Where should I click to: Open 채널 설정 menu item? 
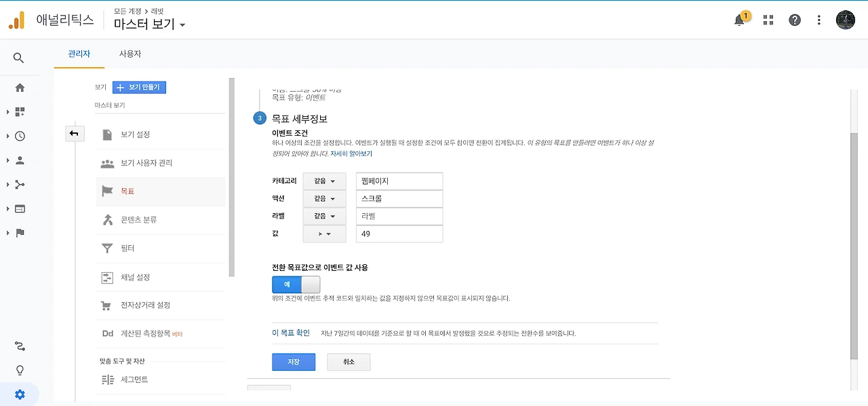pos(161,277)
